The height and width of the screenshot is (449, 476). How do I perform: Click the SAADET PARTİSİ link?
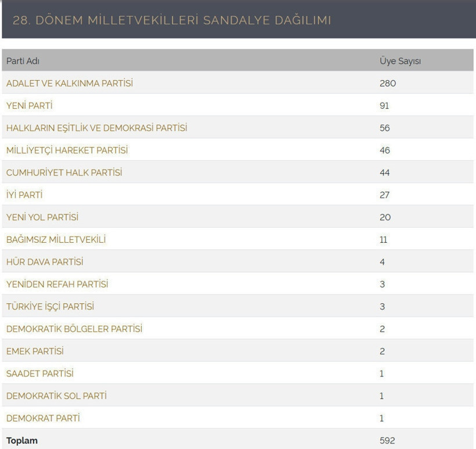[x=40, y=373]
